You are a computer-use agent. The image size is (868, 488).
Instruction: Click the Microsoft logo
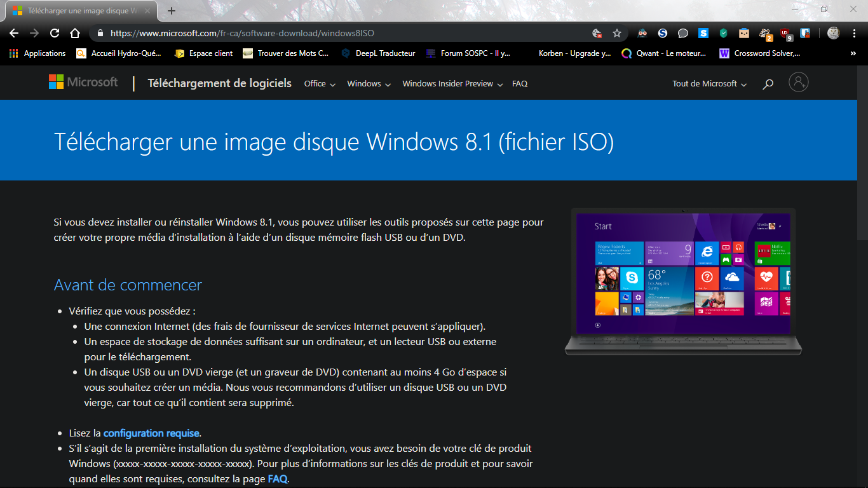click(x=83, y=82)
